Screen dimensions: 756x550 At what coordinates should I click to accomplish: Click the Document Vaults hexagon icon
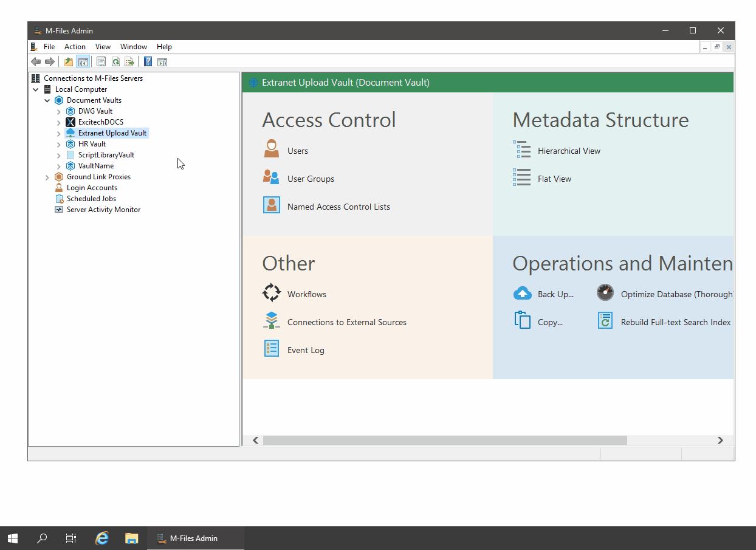(59, 100)
